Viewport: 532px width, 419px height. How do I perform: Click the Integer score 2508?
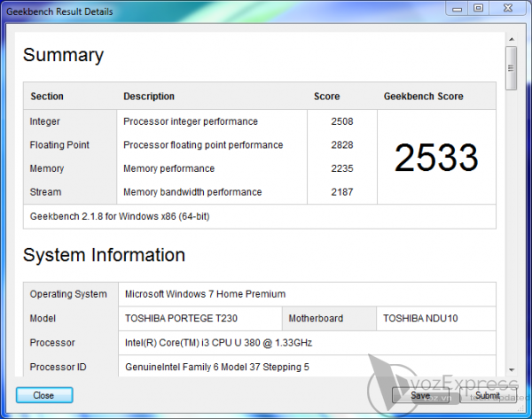342,121
